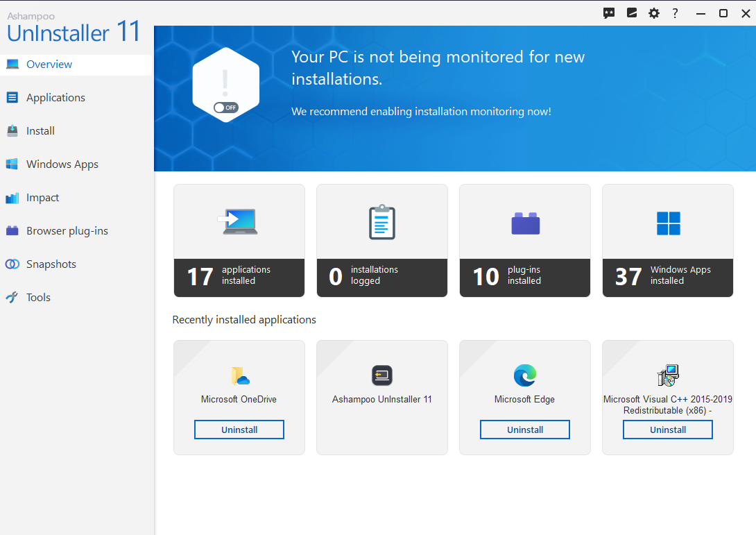Open the 10 plug-ins installed tile
Viewport: 756px width, 535px height.
(524, 241)
